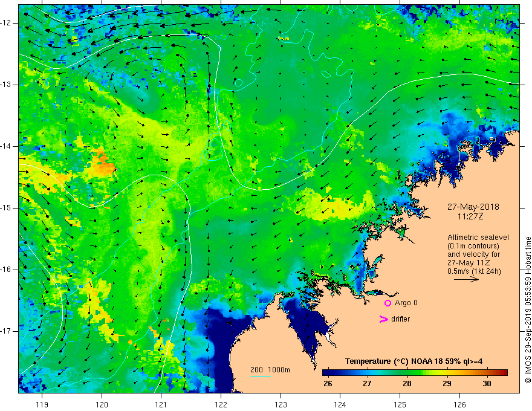The image size is (532, 411).
Task: Click the 'Altimetric sealevel' legend text
Action: point(478,238)
